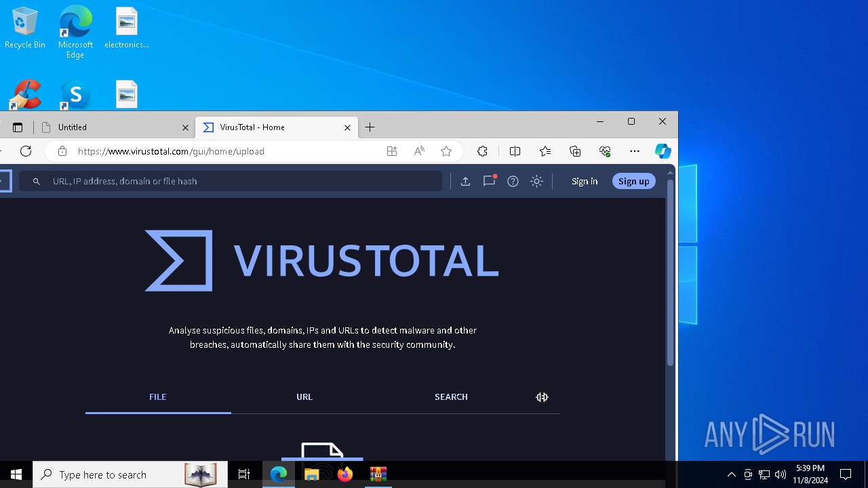The width and height of the screenshot is (868, 488).
Task: Open the network icon in tray
Action: click(764, 474)
